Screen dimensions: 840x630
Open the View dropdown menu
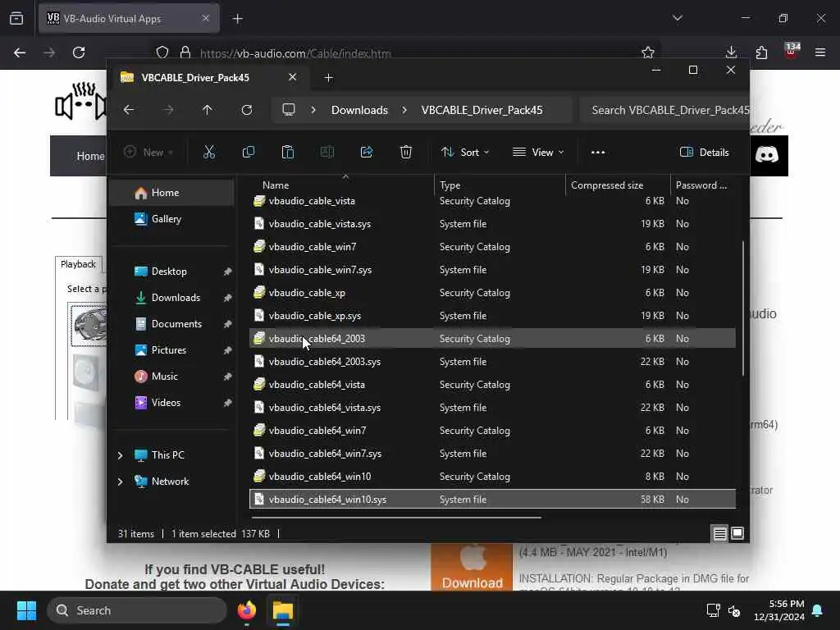tap(538, 152)
